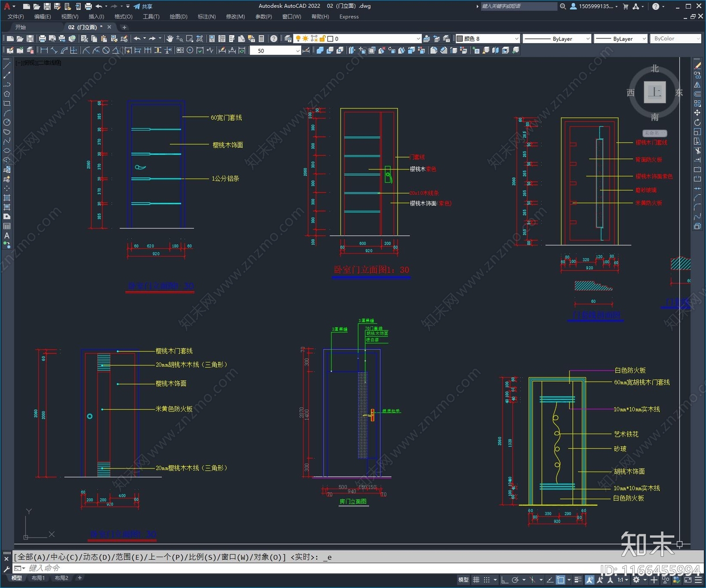Switch to the 布局2 layout tab
Viewport: 706px width, 588px height.
pos(61,578)
